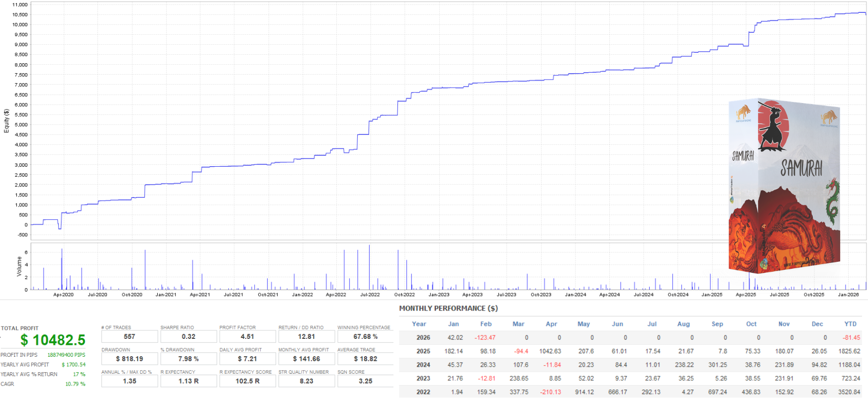Select the Drawdown value $ 818.19

[129, 359]
